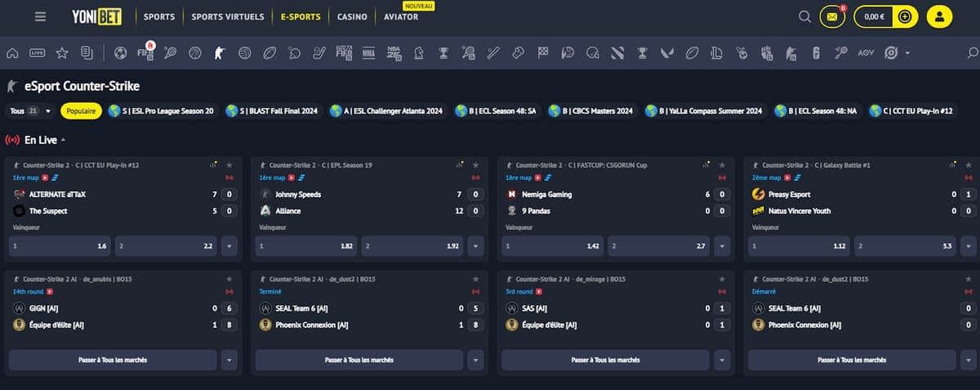
Task: Bet on Natus Vincere Youth at 5.3
Action: [x=906, y=245]
